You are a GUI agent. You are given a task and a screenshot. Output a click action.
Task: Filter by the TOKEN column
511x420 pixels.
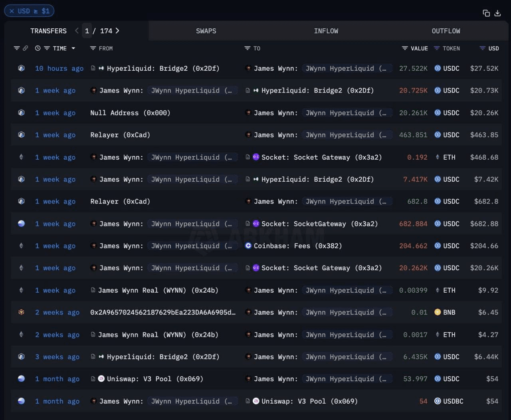pyautogui.click(x=437, y=48)
